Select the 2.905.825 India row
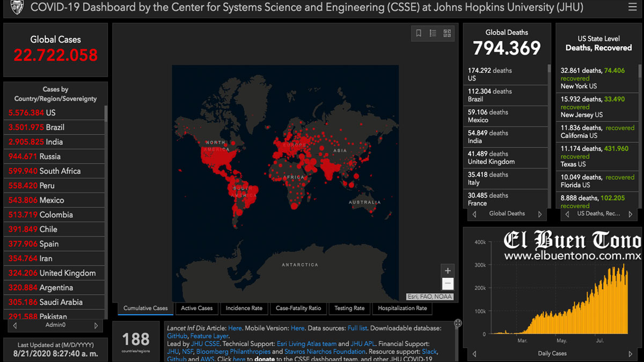The height and width of the screenshot is (362, 644). coord(54,142)
